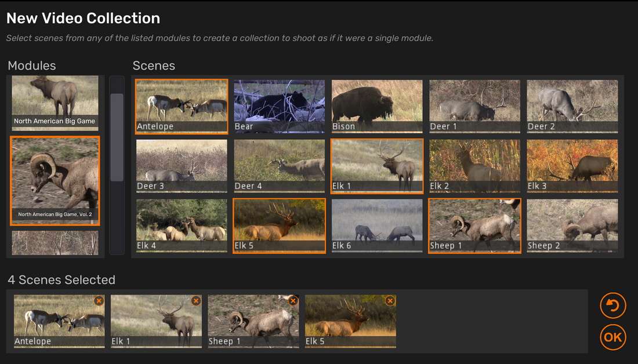Add the Bison scene to collection

(377, 107)
